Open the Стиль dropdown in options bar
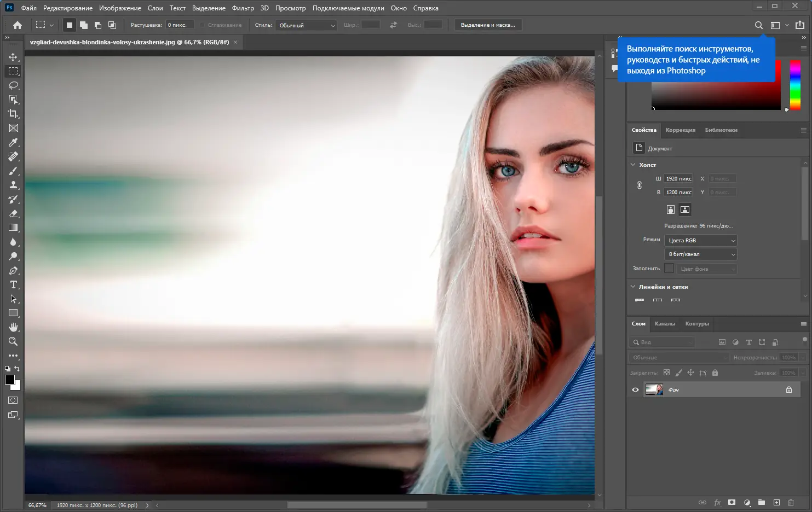Screen dimensions: 812x512 pos(306,25)
